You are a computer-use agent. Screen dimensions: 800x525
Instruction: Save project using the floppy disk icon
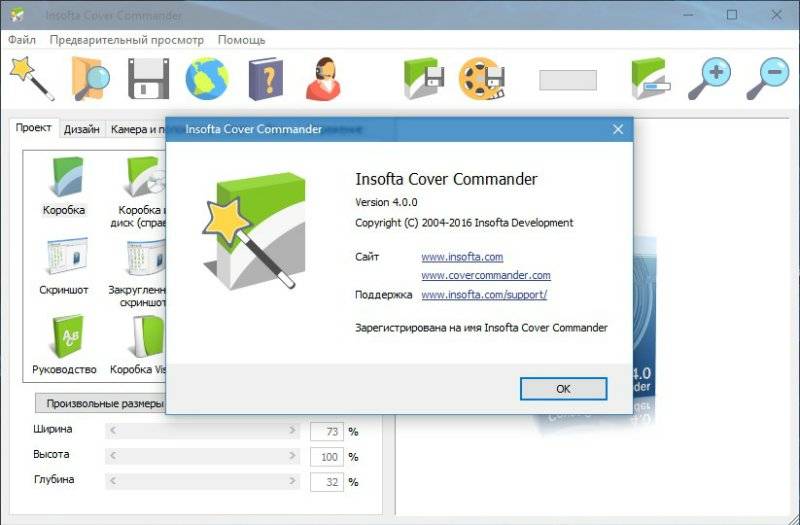[148, 79]
